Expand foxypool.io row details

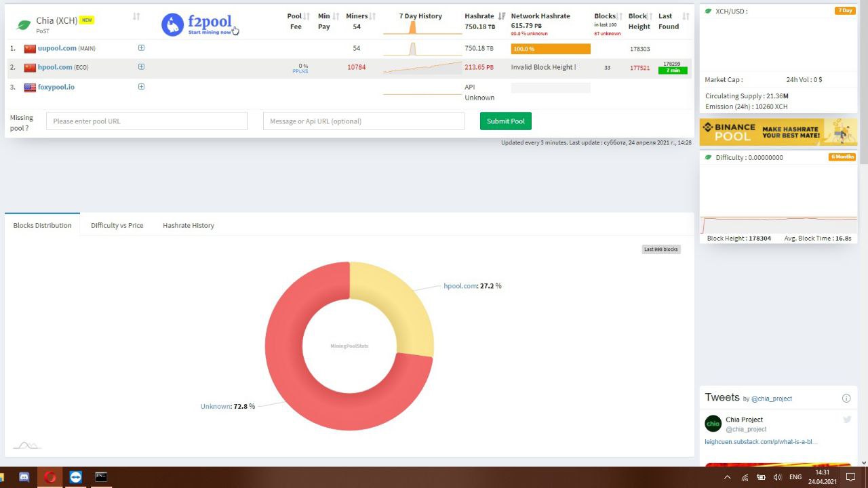tap(141, 87)
